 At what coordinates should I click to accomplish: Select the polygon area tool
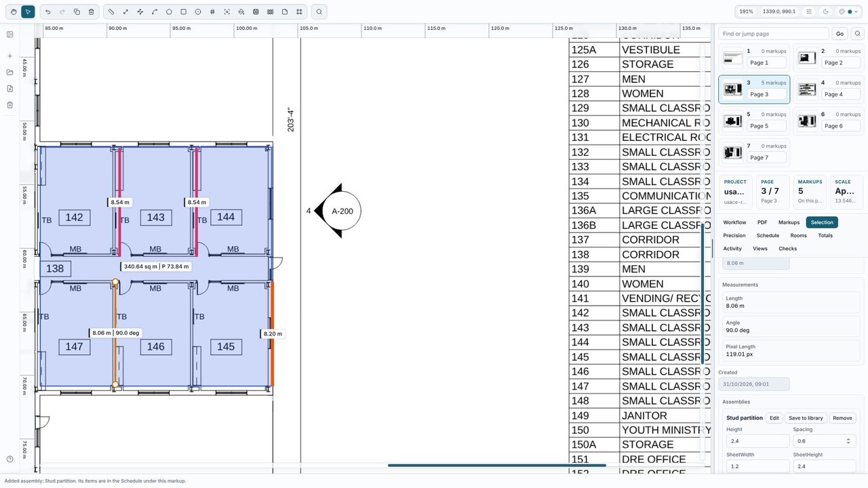(169, 12)
